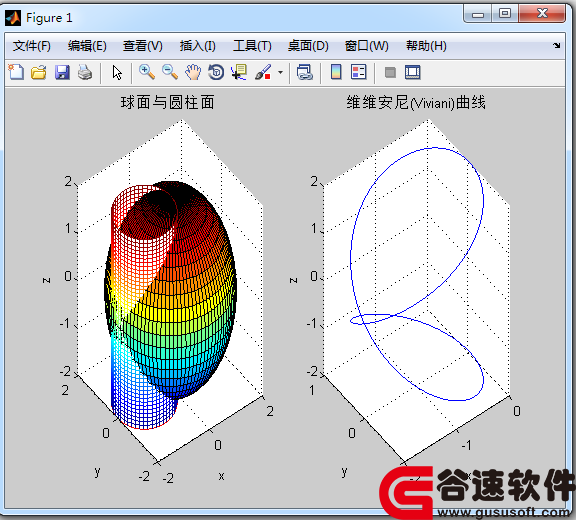Expand the brush color dropdown arrow

(x=280, y=72)
